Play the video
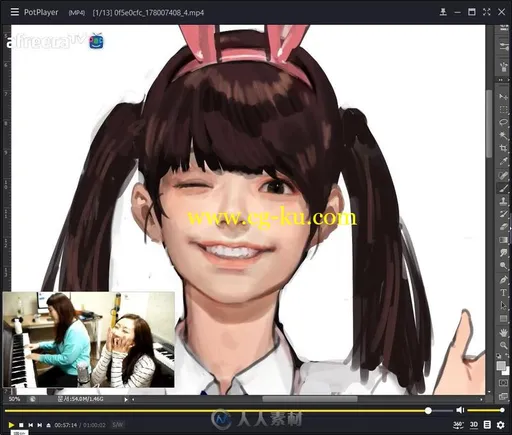This screenshot has width=512, height=435. point(11,425)
